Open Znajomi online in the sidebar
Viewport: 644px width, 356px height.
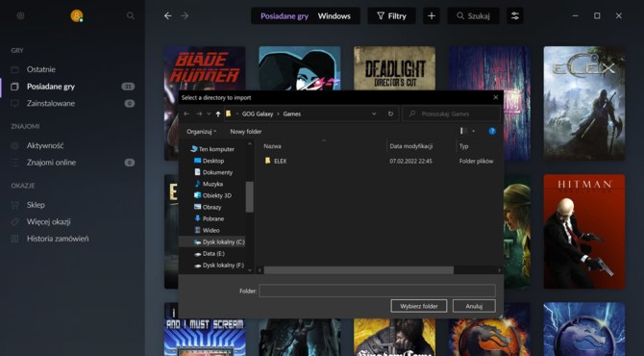tap(51, 163)
